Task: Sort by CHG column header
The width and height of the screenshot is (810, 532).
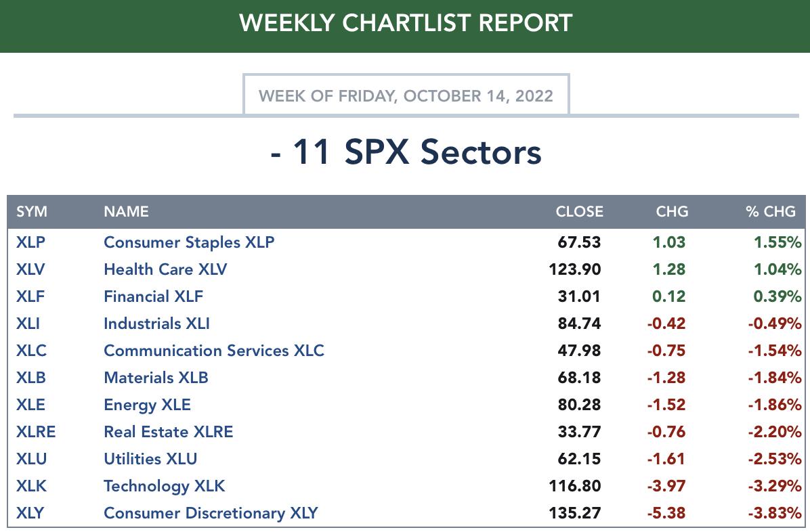Action: click(672, 211)
